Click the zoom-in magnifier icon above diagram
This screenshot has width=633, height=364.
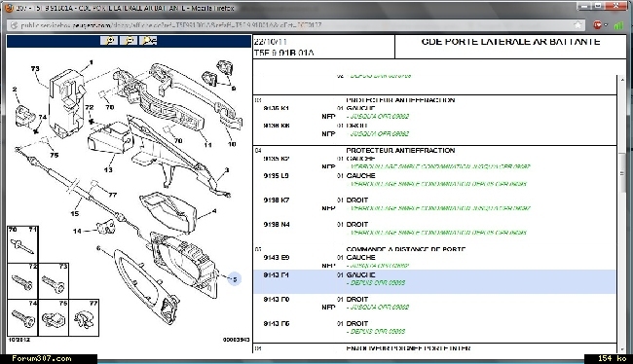point(109,41)
